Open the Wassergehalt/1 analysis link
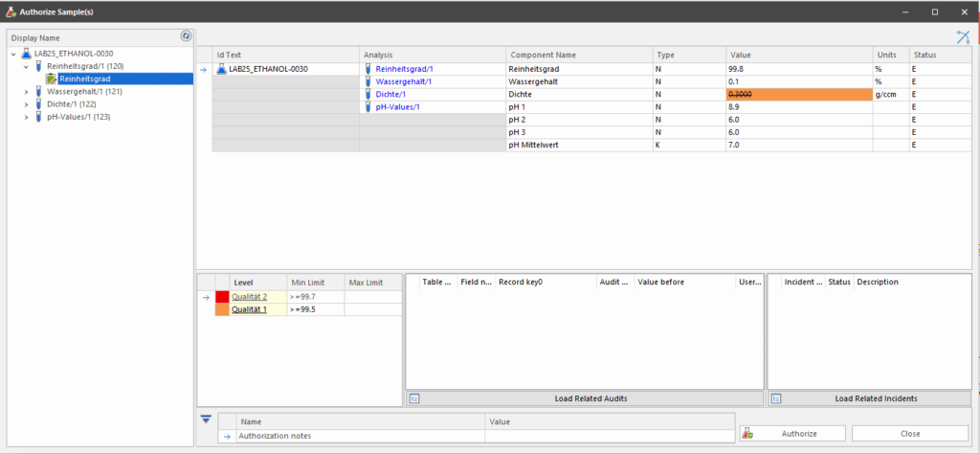The image size is (980, 454). pos(403,82)
